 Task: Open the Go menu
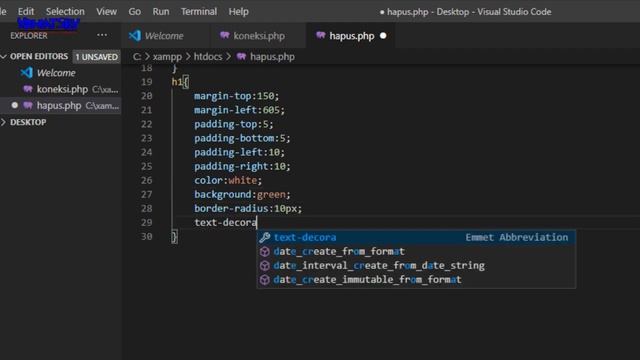(x=134, y=11)
